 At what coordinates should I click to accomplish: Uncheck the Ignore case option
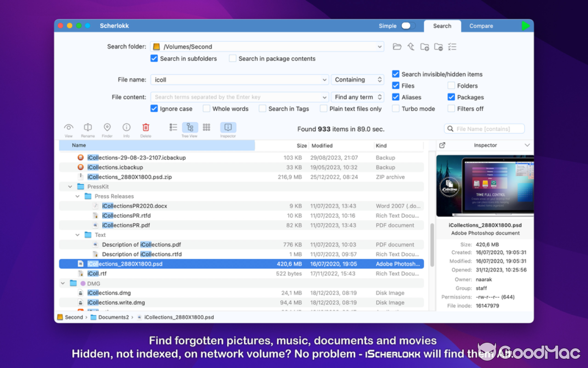(x=154, y=109)
